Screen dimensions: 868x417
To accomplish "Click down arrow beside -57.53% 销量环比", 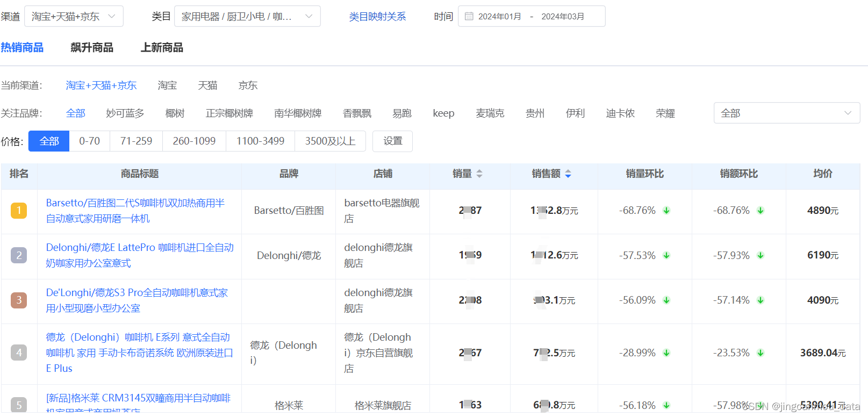I will pyautogui.click(x=666, y=255).
